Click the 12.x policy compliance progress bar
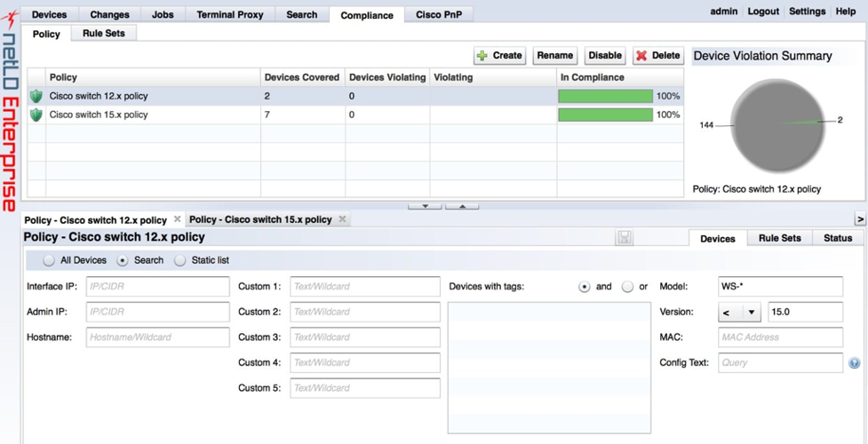Screen dimensions: 868x444 (x=605, y=96)
